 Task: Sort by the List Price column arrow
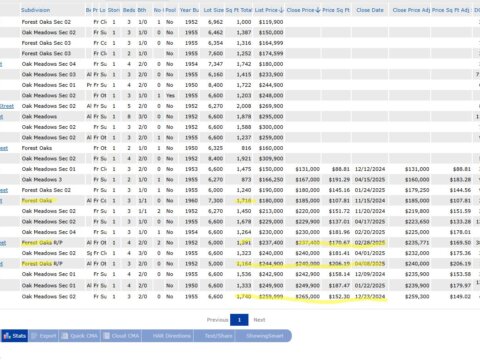point(281,10)
